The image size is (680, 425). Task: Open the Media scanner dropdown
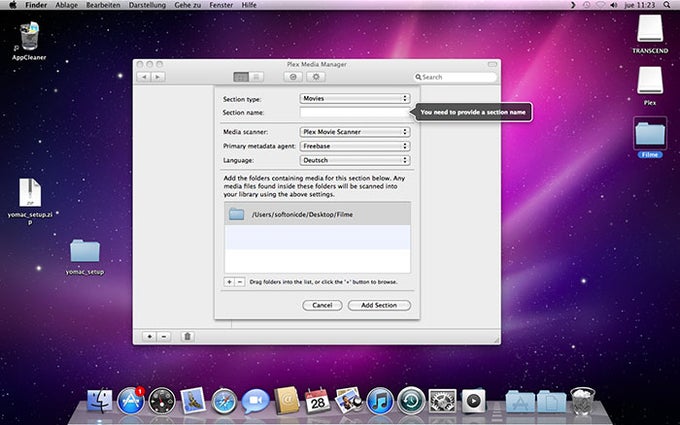pyautogui.click(x=355, y=132)
